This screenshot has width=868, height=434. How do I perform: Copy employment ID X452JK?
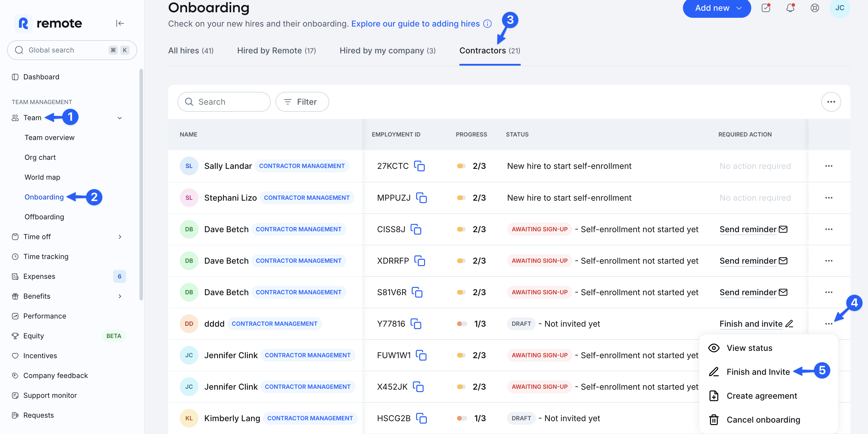(x=418, y=386)
